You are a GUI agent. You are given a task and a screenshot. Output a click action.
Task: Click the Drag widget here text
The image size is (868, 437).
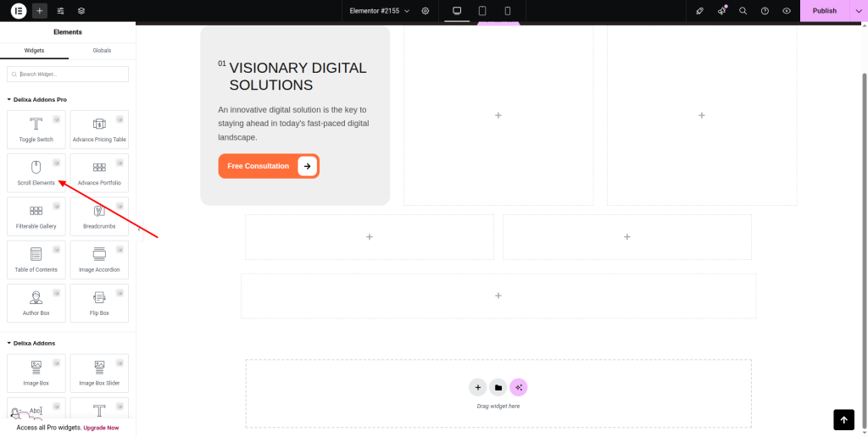[498, 406]
